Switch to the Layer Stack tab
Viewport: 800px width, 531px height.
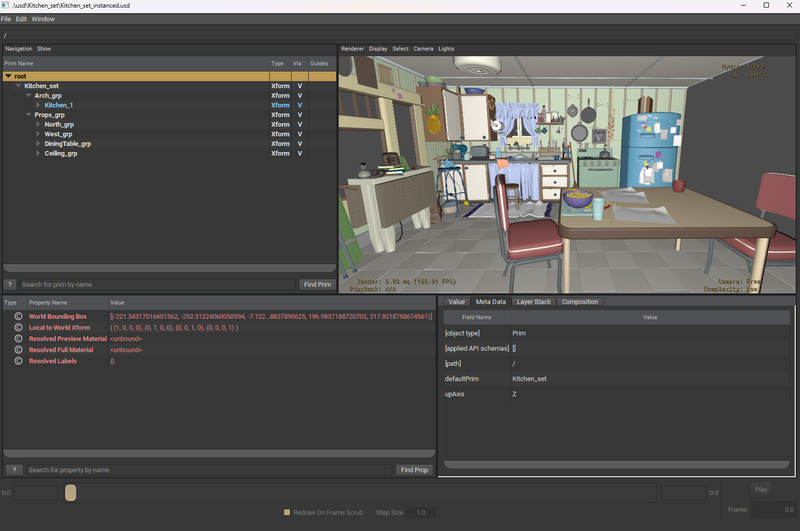[x=533, y=301]
